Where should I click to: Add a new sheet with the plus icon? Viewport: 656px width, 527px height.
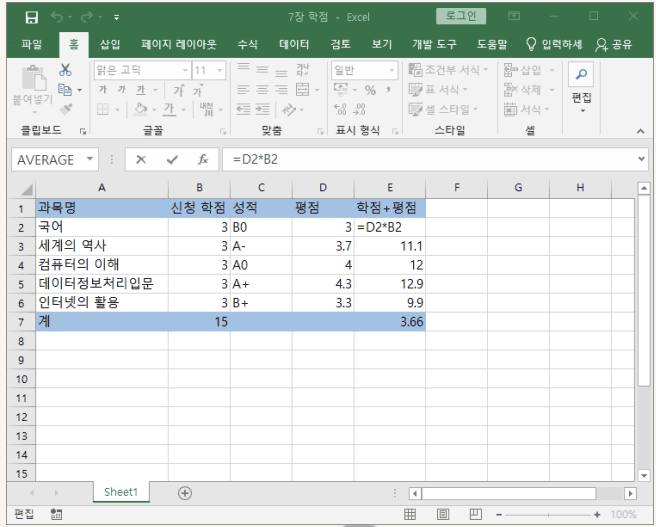point(184,492)
